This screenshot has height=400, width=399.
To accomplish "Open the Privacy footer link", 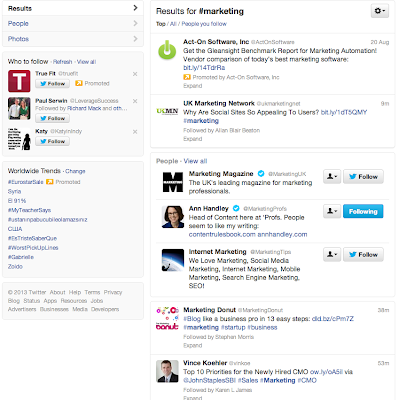I will click(x=113, y=292).
